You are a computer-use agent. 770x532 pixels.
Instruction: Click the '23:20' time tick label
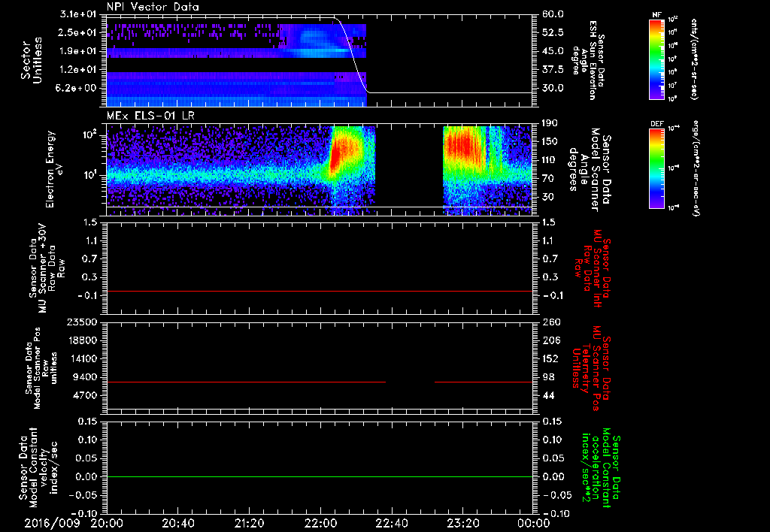click(462, 523)
